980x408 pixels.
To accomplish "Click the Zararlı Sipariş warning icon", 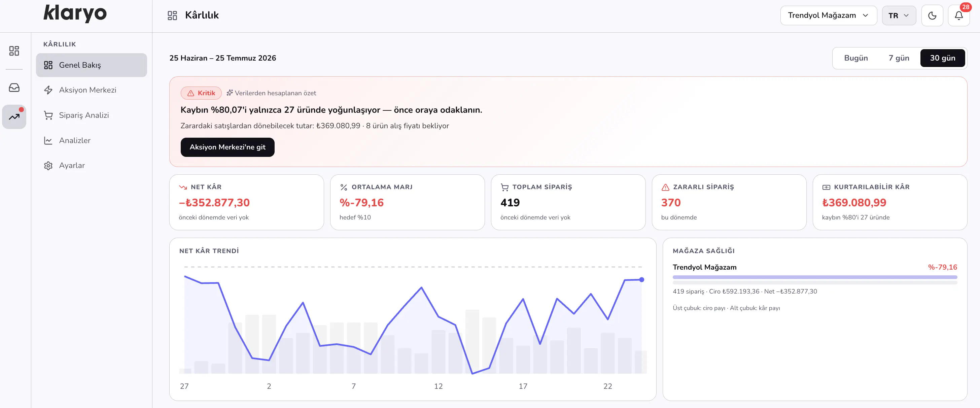I will (x=665, y=187).
